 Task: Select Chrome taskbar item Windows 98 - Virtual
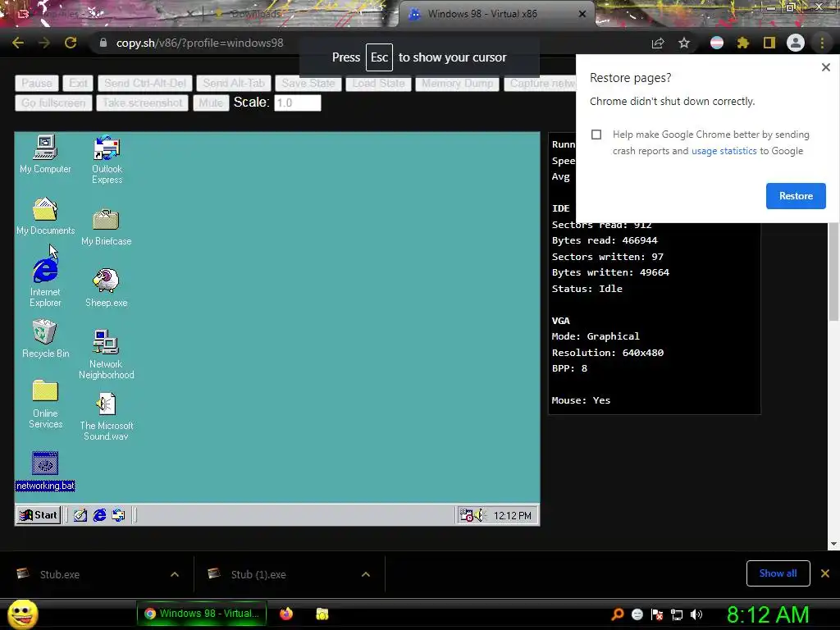(202, 614)
